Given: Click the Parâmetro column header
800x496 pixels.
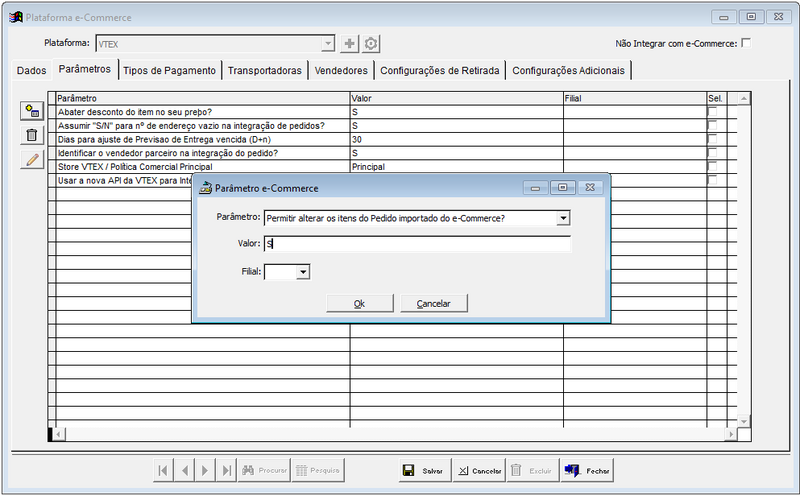Looking at the screenshot, I should [203, 98].
